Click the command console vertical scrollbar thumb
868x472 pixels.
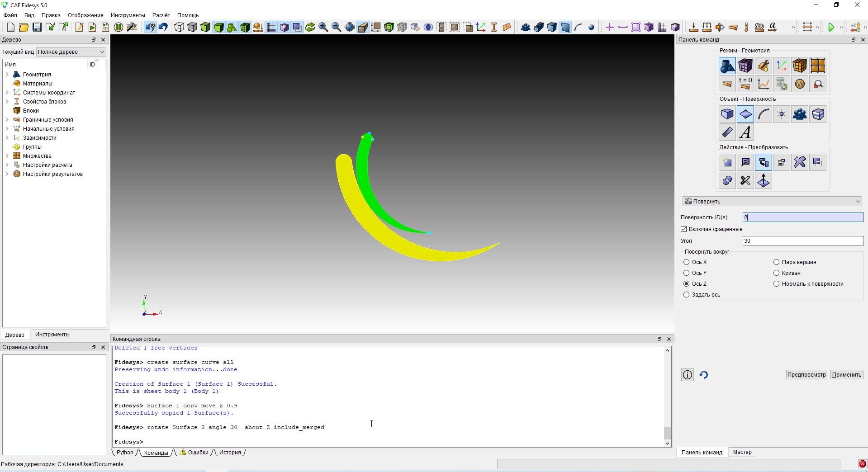pyautogui.click(x=667, y=433)
